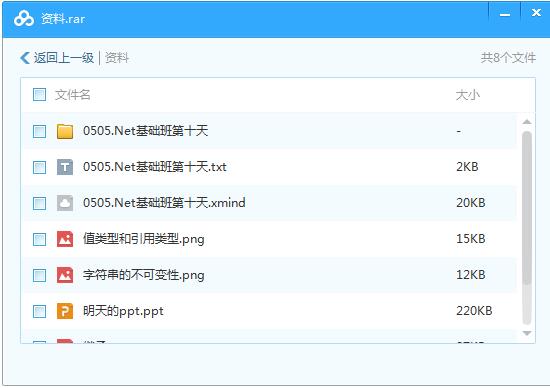Screen dimensions: 550x388
Task: Click the scrollbar up arrow
Action: click(x=526, y=122)
